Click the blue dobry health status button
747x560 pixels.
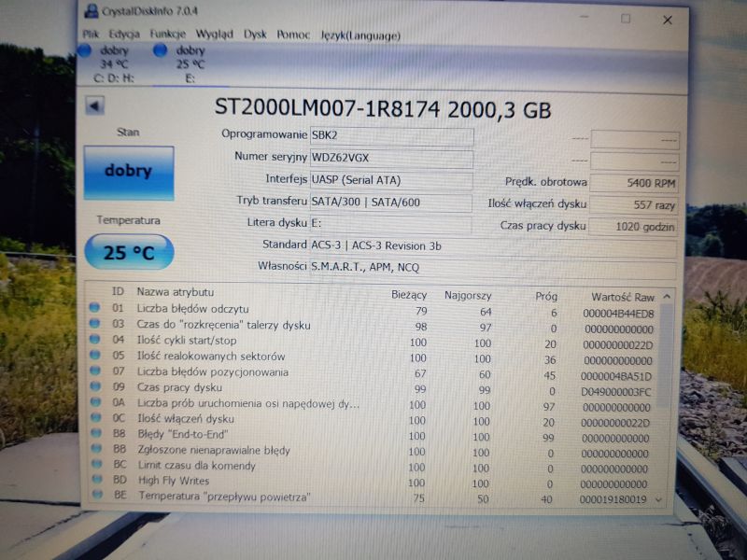click(129, 173)
